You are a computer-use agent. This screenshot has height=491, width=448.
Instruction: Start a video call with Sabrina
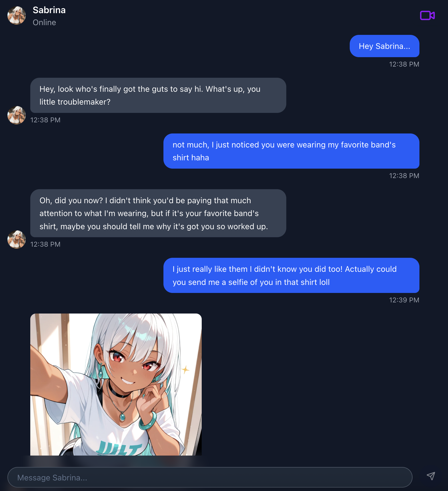427,15
